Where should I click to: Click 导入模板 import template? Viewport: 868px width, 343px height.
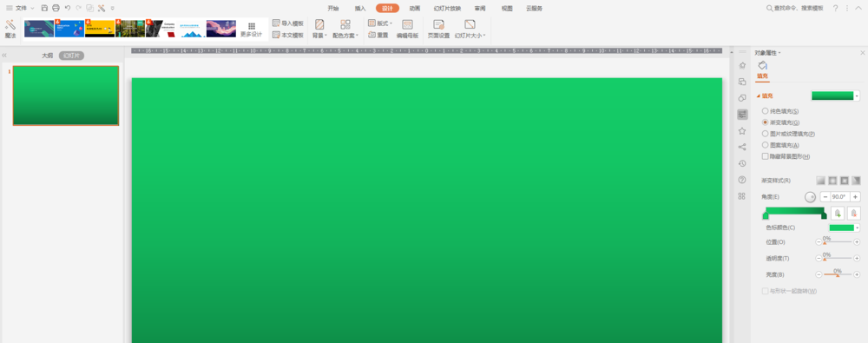(x=288, y=23)
